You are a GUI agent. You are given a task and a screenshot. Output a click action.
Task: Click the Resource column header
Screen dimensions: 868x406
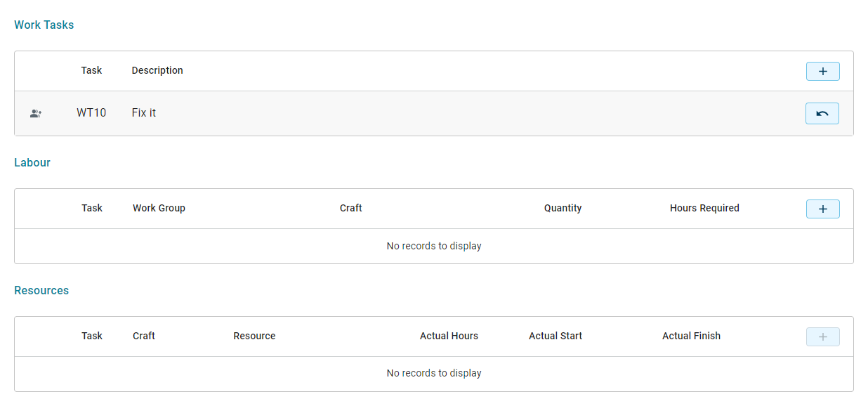[x=254, y=336]
